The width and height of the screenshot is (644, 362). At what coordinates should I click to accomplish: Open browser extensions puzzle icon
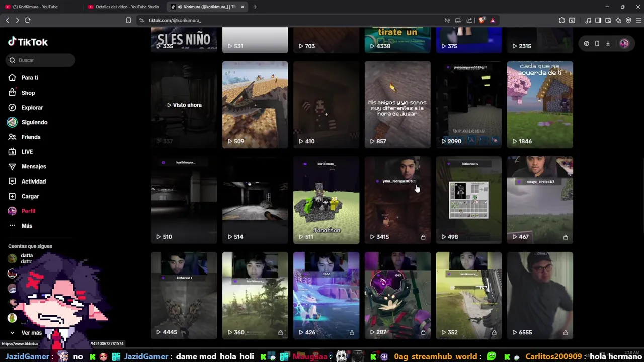[x=562, y=20]
